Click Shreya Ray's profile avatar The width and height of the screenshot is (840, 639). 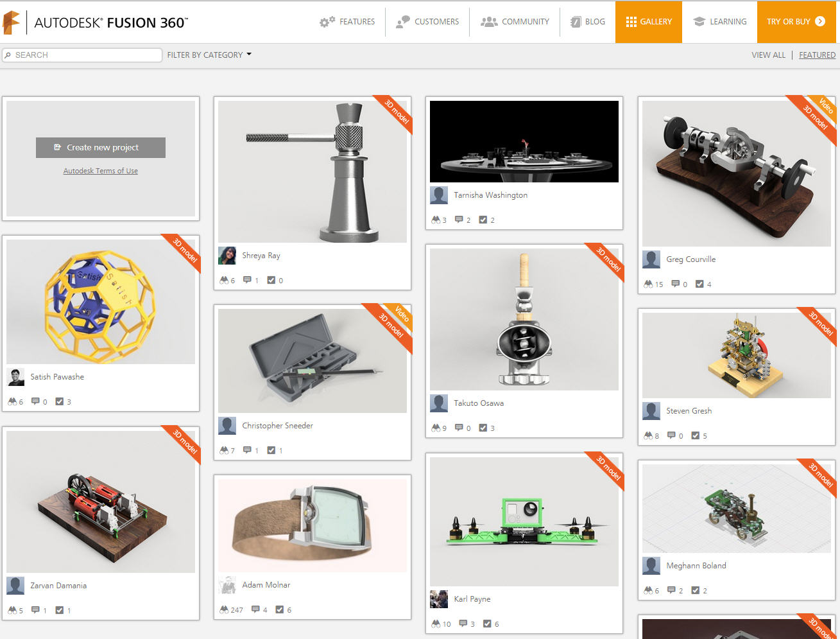tap(227, 256)
